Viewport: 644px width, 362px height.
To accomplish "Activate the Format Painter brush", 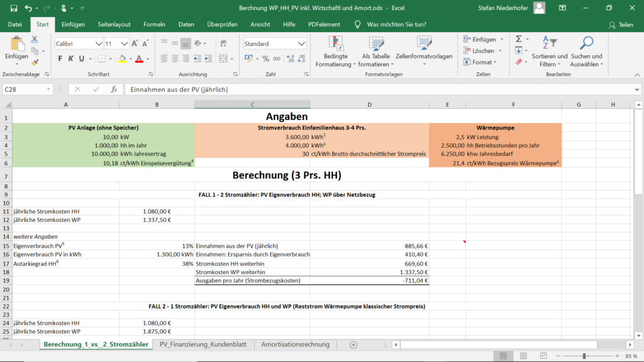I will point(35,62).
